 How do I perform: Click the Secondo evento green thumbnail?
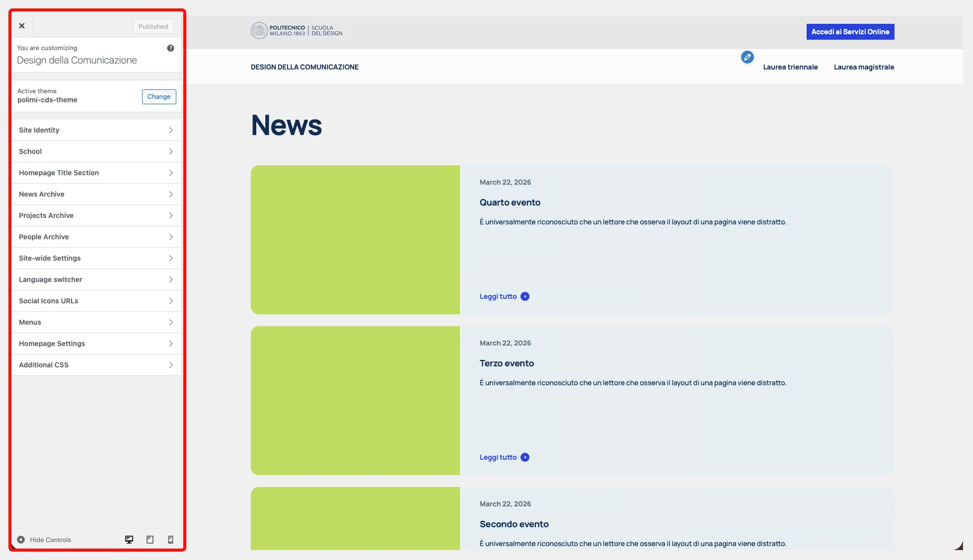[x=355, y=518]
